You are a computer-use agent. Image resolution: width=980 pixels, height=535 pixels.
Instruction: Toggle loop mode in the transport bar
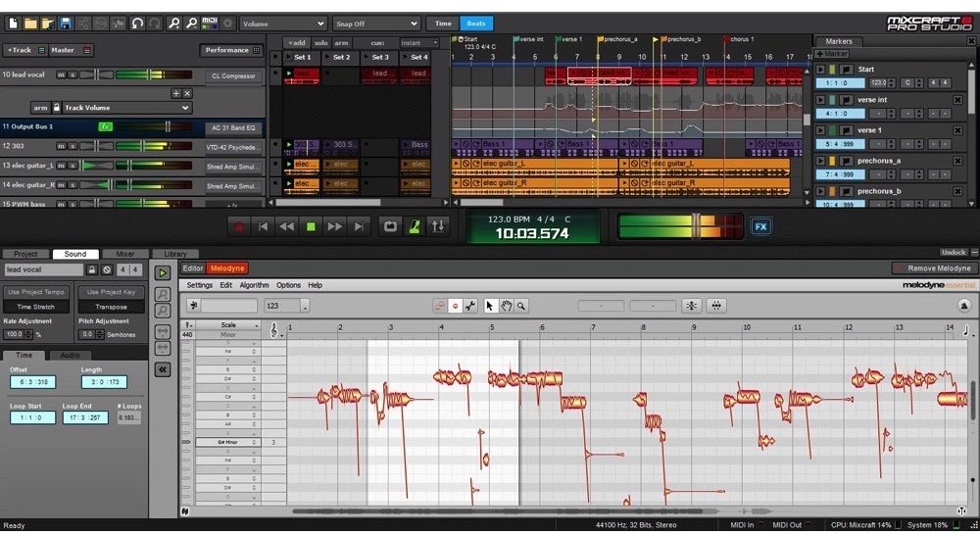(390, 227)
